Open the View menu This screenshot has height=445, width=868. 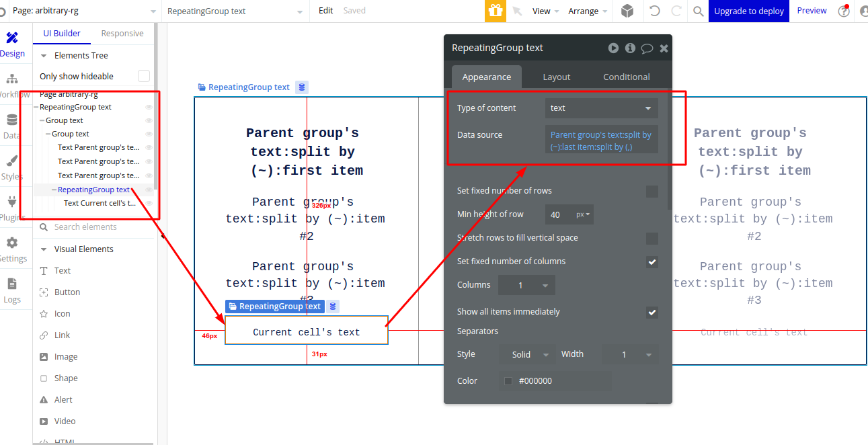tap(546, 11)
